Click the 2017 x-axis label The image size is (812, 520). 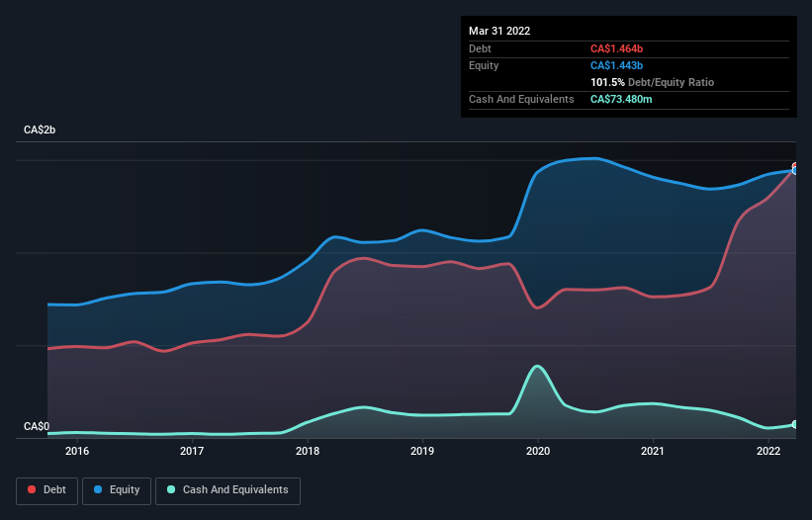(192, 451)
